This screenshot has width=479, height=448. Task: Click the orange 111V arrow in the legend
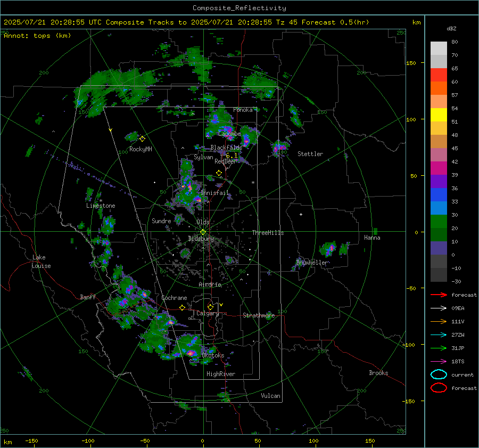pos(439,321)
